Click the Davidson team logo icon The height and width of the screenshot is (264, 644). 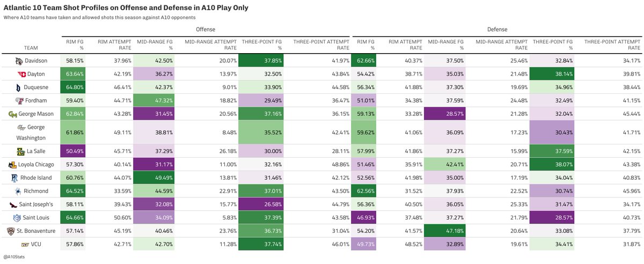coord(19,61)
